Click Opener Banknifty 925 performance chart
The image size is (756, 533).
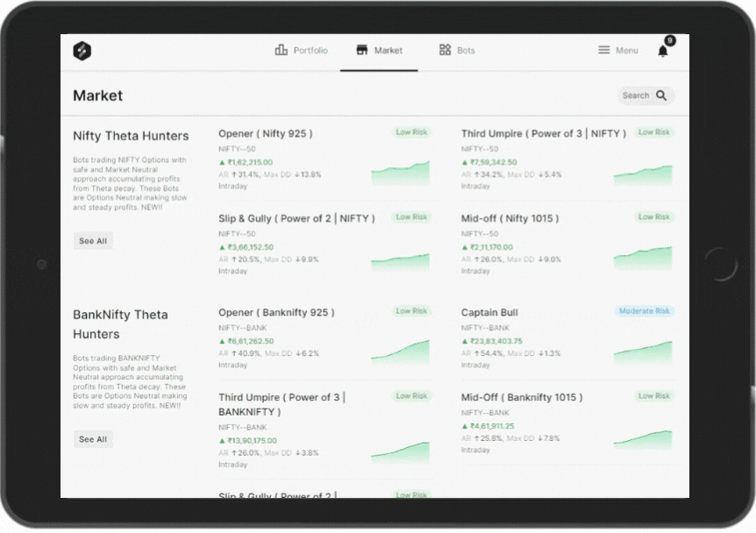400,352
